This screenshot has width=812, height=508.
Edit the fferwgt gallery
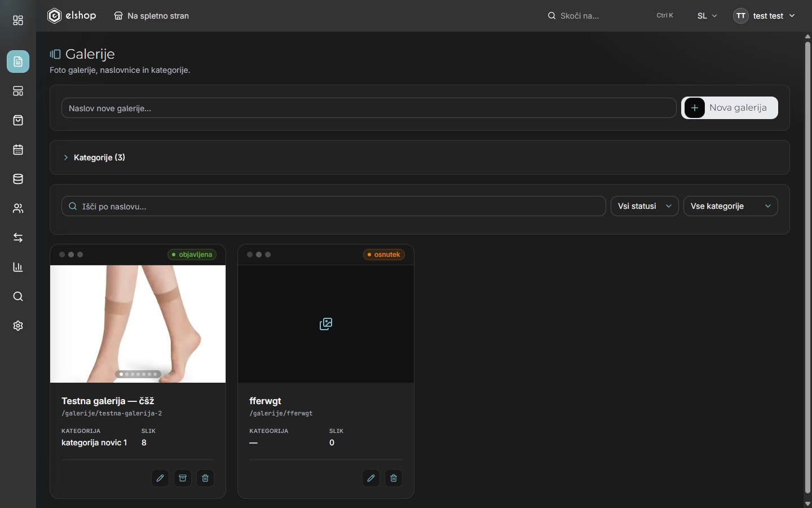coord(371,478)
